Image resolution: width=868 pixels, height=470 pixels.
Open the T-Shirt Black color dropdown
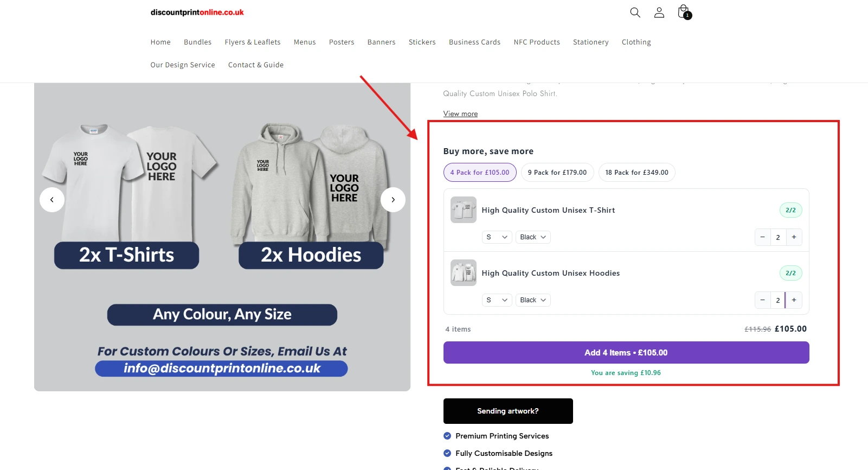point(532,237)
